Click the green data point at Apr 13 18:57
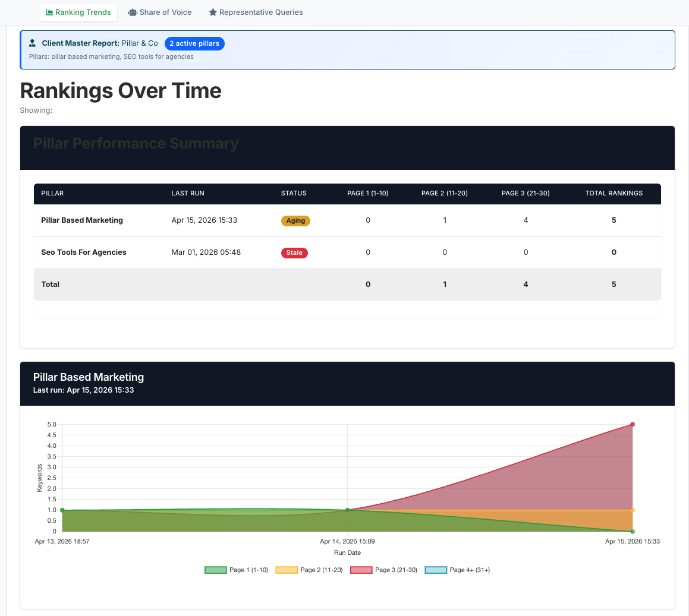 pyautogui.click(x=62, y=510)
